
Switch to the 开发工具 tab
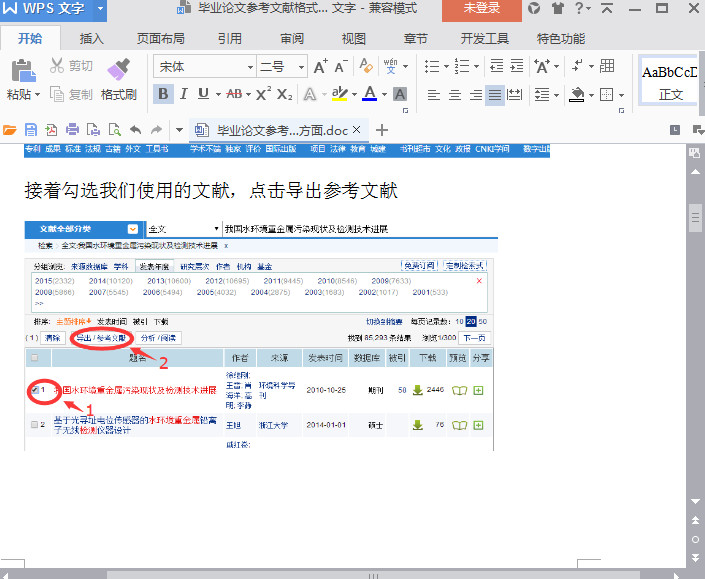[485, 39]
